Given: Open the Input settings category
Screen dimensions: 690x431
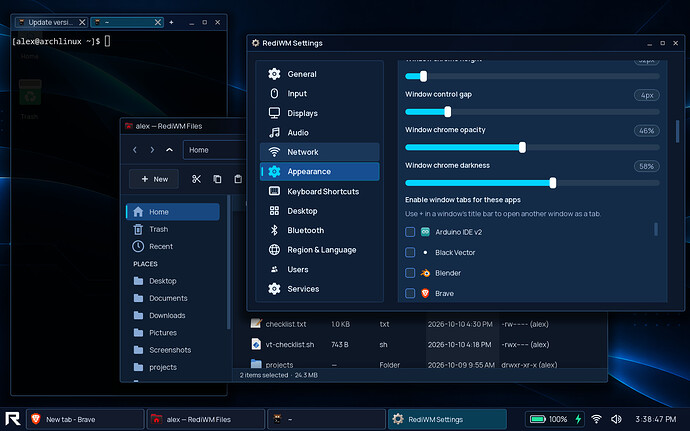Looking at the screenshot, I should (x=319, y=93).
